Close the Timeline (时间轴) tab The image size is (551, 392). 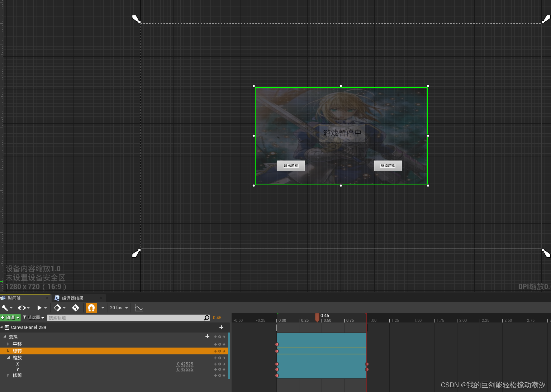click(x=47, y=298)
